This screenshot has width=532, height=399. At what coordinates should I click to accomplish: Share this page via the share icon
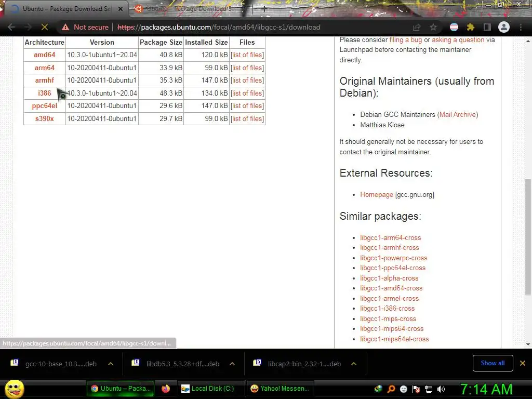click(x=416, y=27)
